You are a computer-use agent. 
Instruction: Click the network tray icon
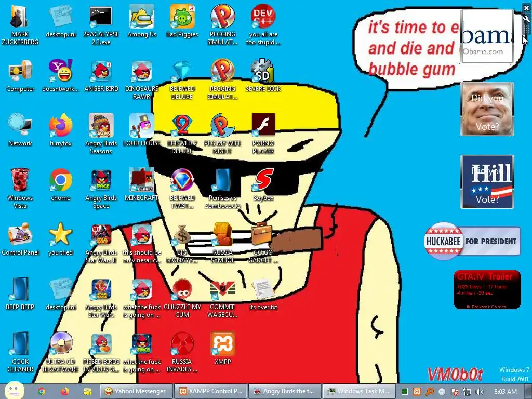tap(467, 392)
